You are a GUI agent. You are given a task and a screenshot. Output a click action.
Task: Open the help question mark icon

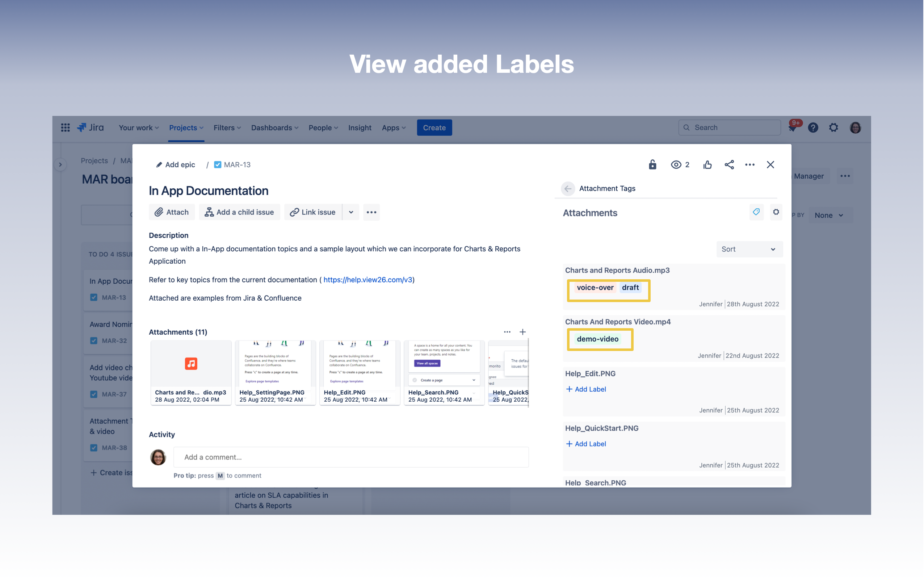tap(813, 128)
